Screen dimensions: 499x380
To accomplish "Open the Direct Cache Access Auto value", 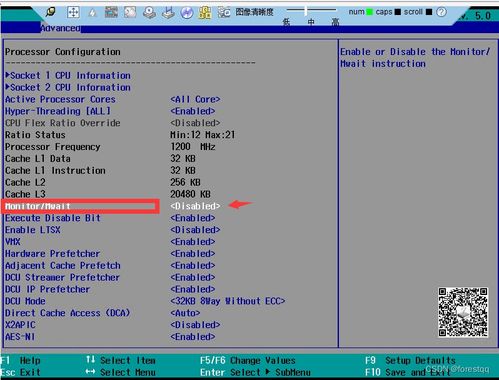I will [x=185, y=313].
